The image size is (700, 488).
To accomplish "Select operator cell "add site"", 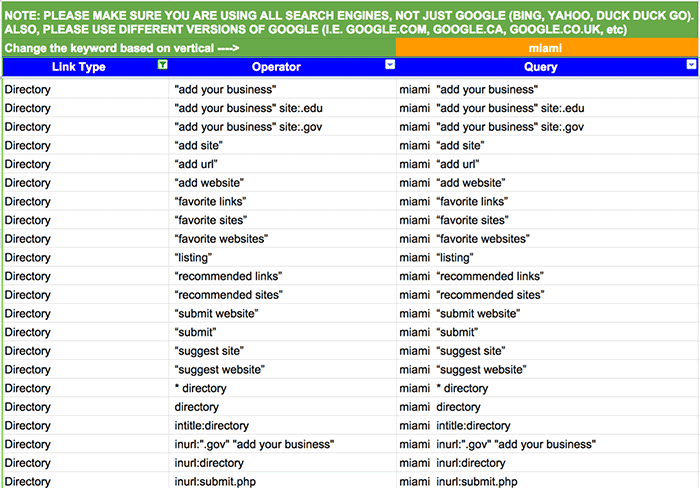I will click(283, 146).
